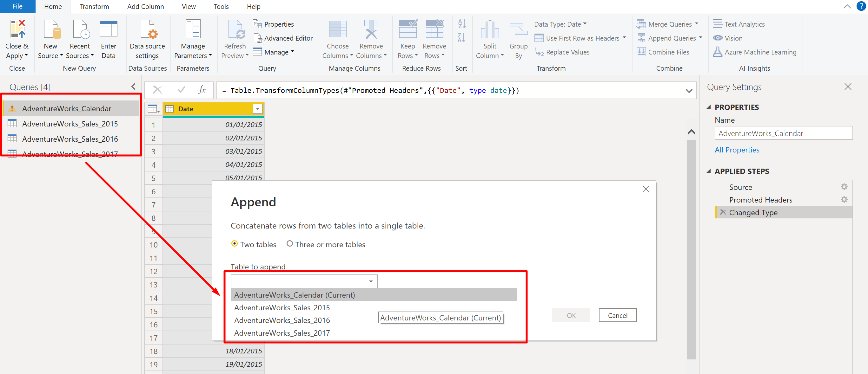
Task: Click the Enter Data table icon
Action: pyautogui.click(x=109, y=29)
